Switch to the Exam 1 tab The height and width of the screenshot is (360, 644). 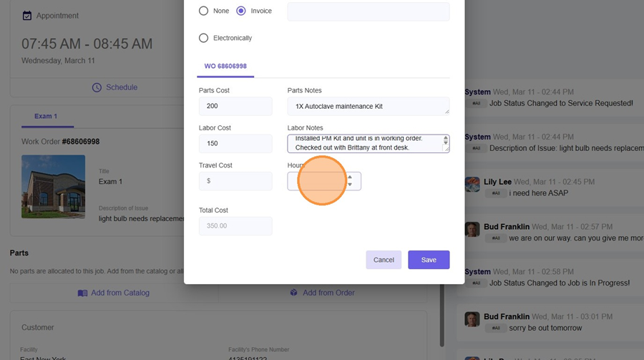point(46,116)
